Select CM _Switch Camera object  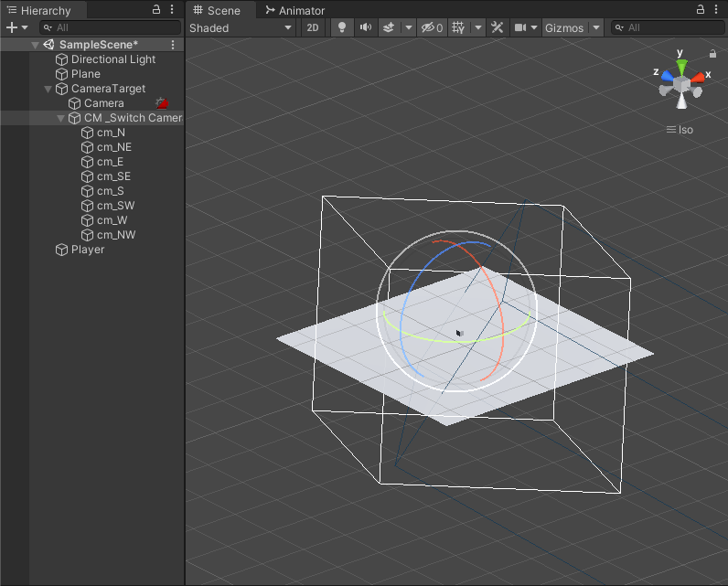(x=134, y=118)
